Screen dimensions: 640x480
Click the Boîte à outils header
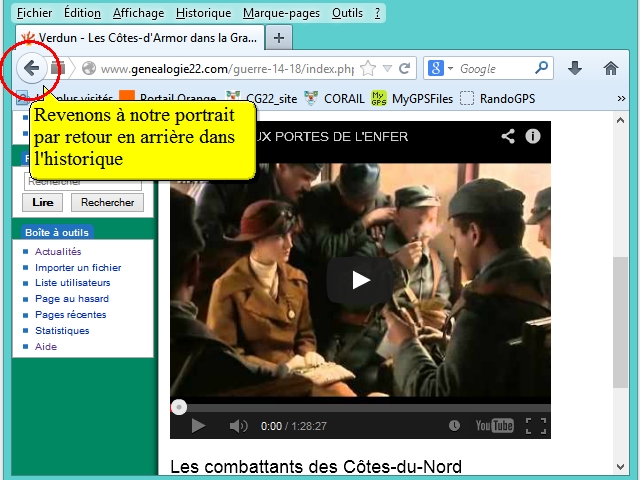click(x=57, y=232)
